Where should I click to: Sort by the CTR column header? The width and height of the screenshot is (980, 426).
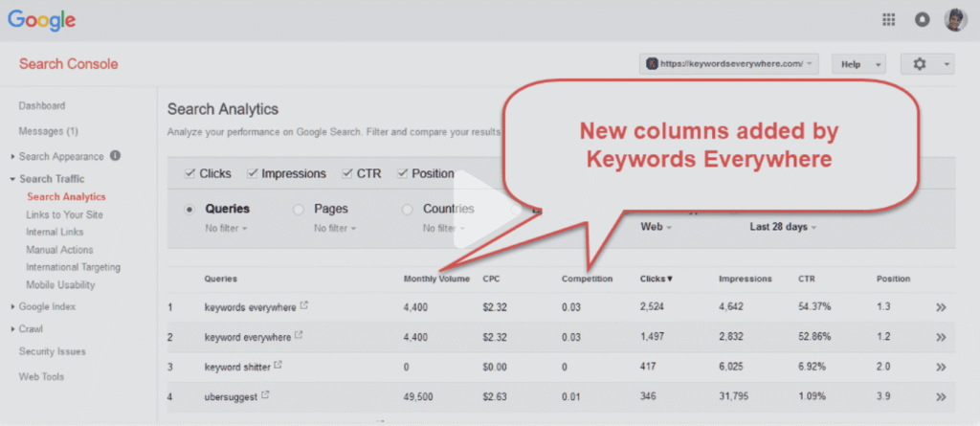tap(806, 279)
